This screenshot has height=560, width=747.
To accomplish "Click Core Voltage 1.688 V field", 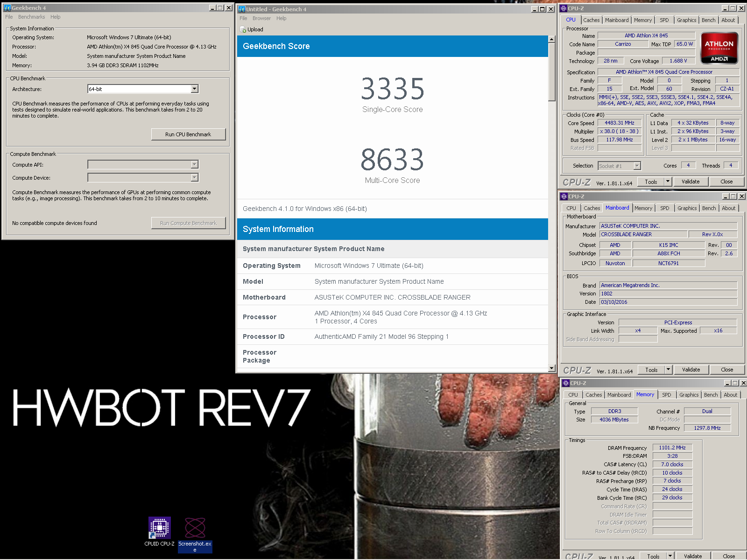I will coord(678,61).
